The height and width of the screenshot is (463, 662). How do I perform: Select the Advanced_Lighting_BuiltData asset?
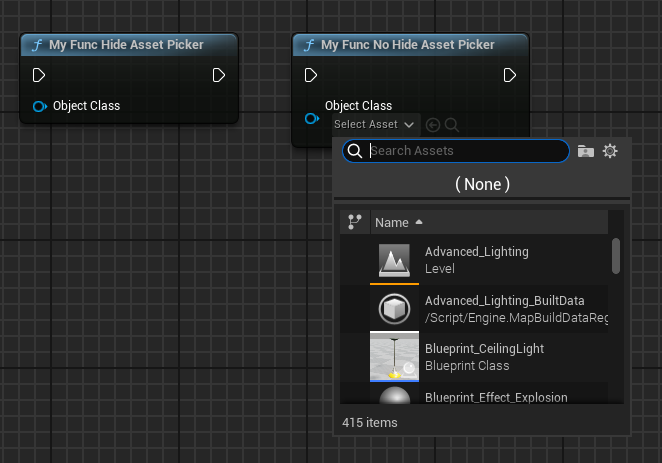click(x=476, y=309)
